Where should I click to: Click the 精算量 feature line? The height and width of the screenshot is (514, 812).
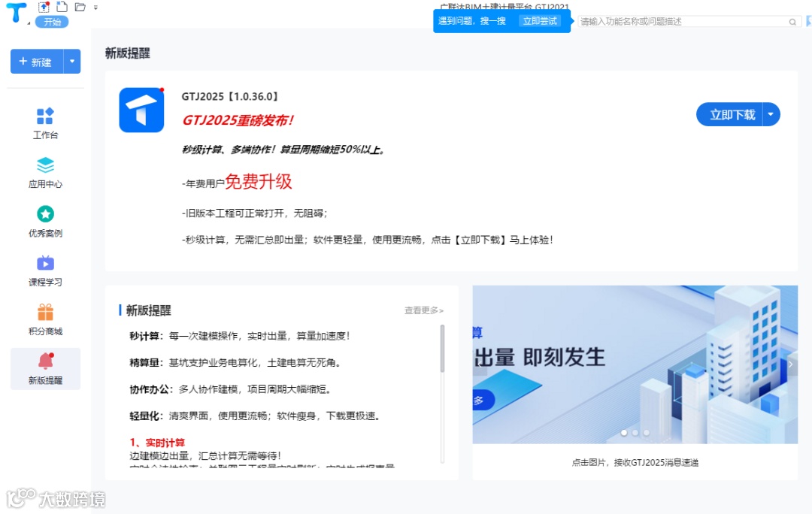tap(235, 363)
